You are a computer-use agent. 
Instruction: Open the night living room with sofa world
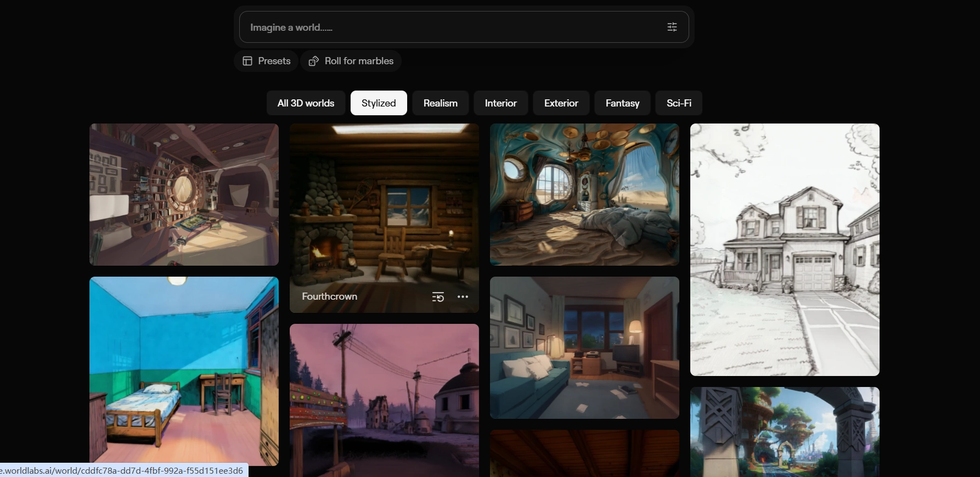tap(584, 347)
